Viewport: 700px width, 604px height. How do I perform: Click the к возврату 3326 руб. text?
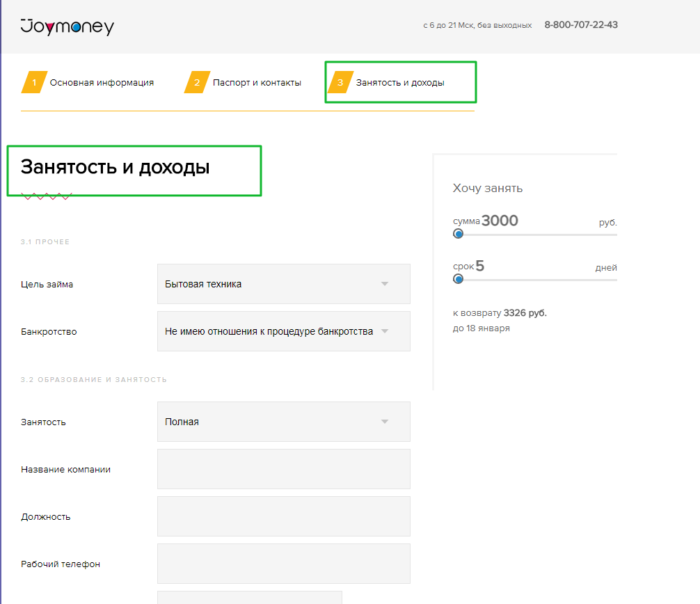click(500, 313)
